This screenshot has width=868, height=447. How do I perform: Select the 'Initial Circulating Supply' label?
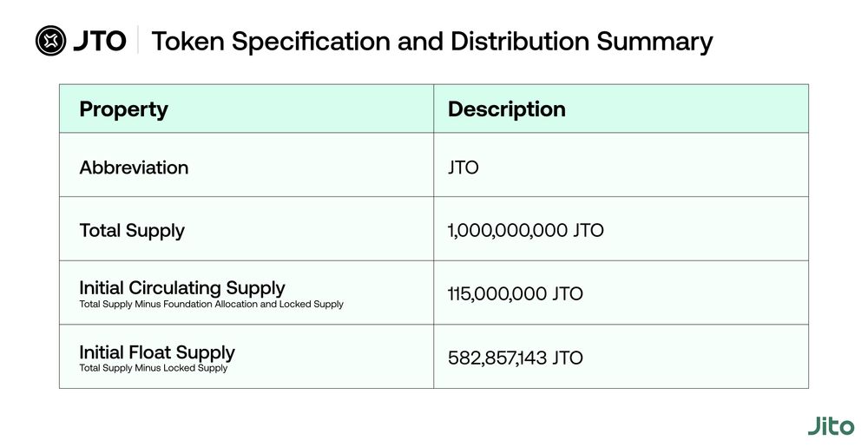coord(182,287)
